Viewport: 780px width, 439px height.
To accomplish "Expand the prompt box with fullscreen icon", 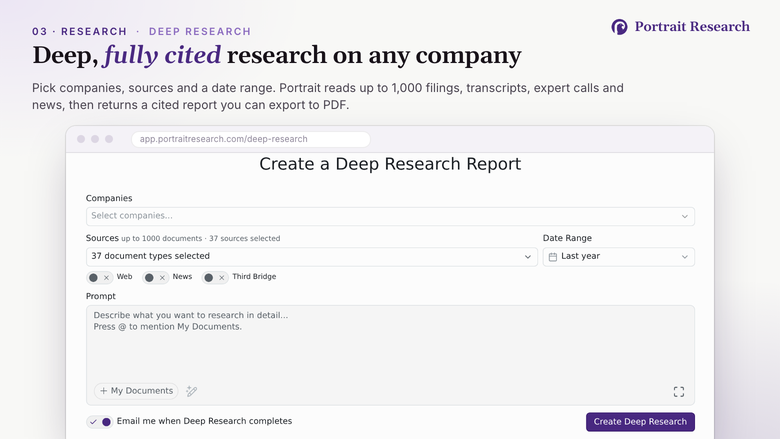I will point(679,392).
